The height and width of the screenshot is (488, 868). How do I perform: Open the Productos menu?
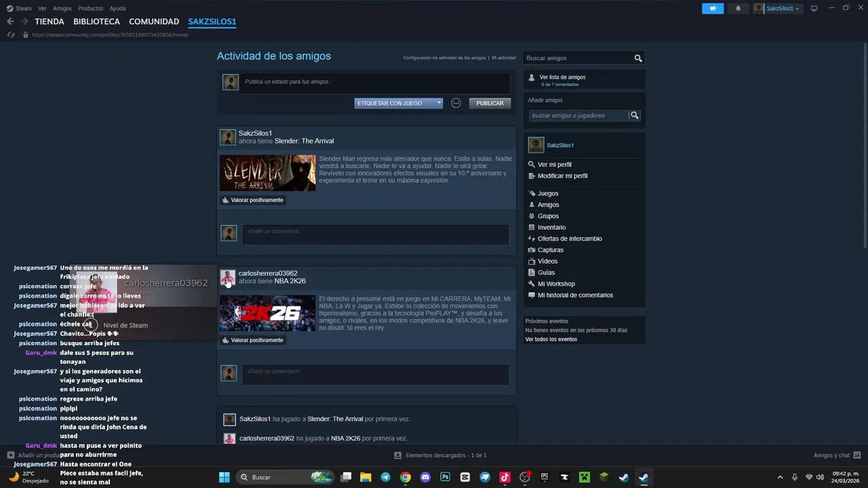[x=91, y=8]
